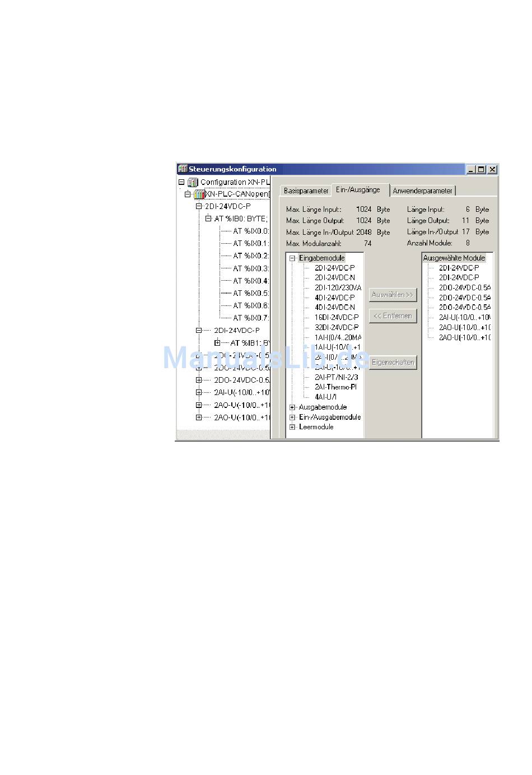Viewport: 532px width, 775px height.
Task: Click the Anzahl Module value 8
Action: tap(468, 243)
